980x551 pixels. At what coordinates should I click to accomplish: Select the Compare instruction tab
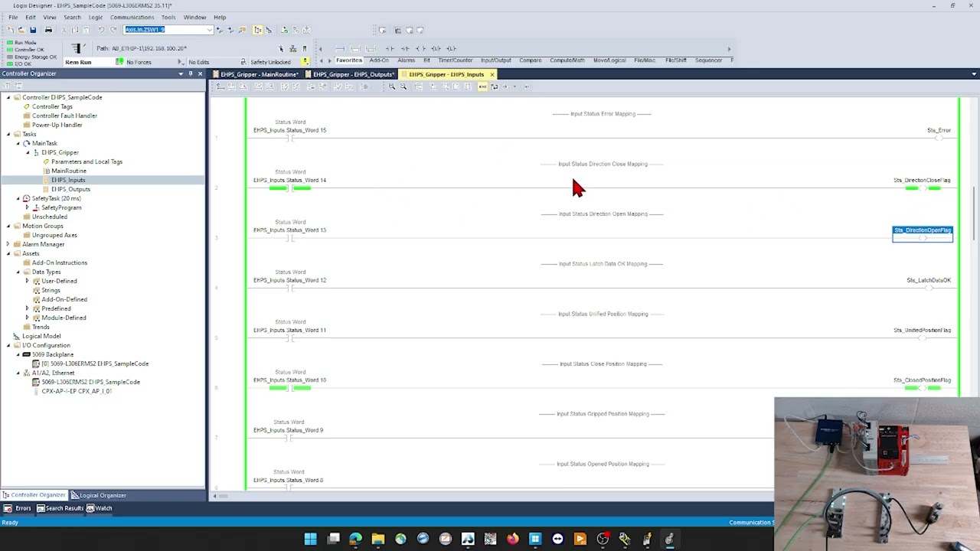click(x=530, y=60)
